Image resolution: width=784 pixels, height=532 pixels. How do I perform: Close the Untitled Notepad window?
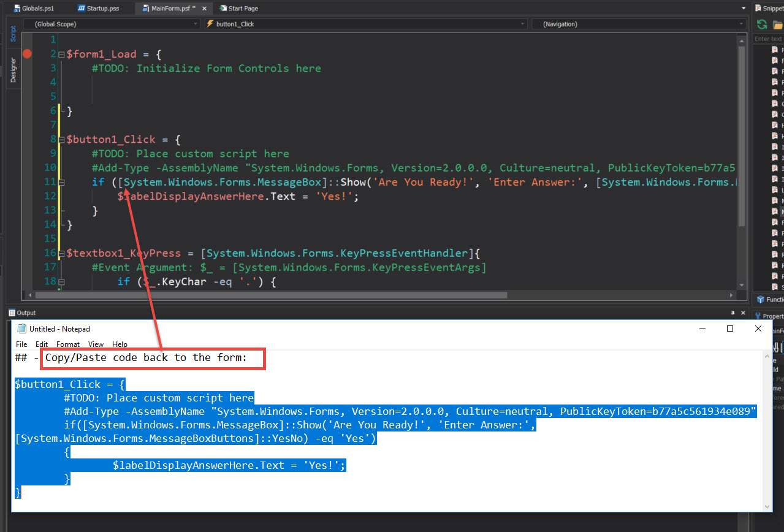pyautogui.click(x=758, y=329)
